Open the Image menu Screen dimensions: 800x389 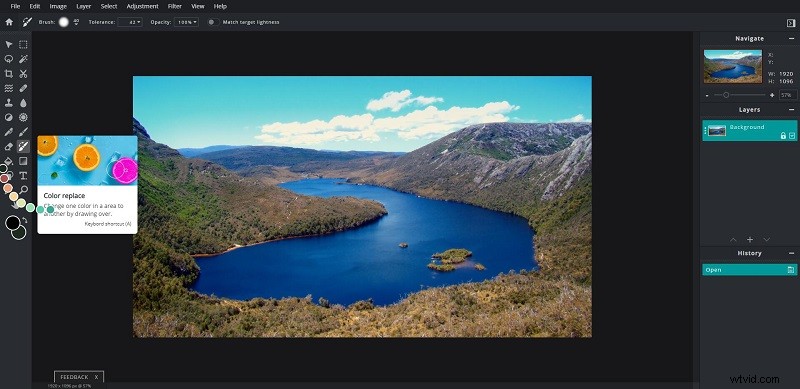click(58, 7)
